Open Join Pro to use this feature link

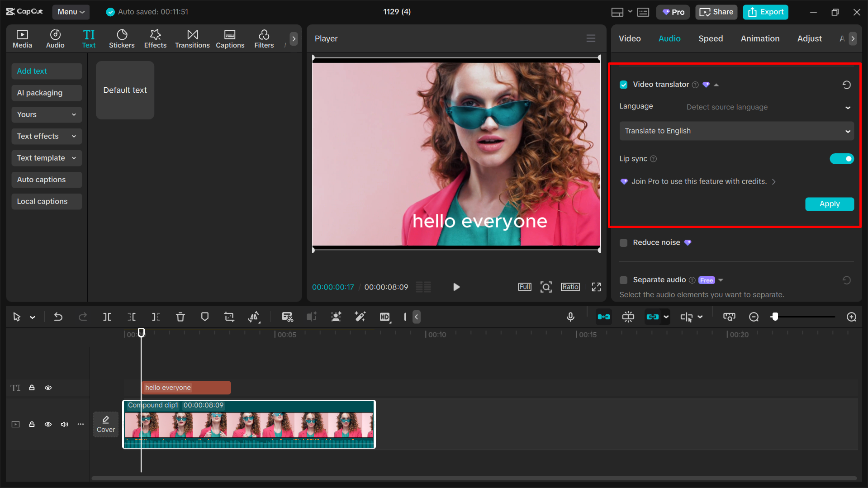click(x=699, y=181)
